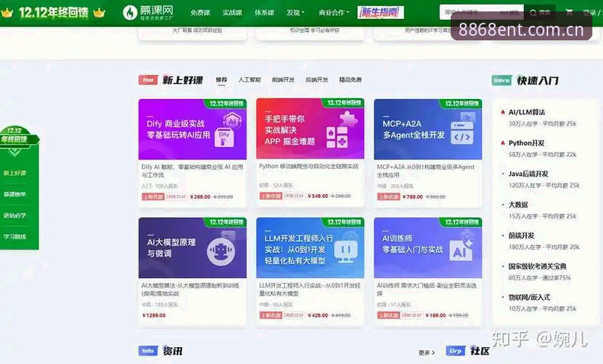Jump to 进站必学 via left sidebar
Image resolution: width=603 pixels, height=364 pixels.
point(14,215)
